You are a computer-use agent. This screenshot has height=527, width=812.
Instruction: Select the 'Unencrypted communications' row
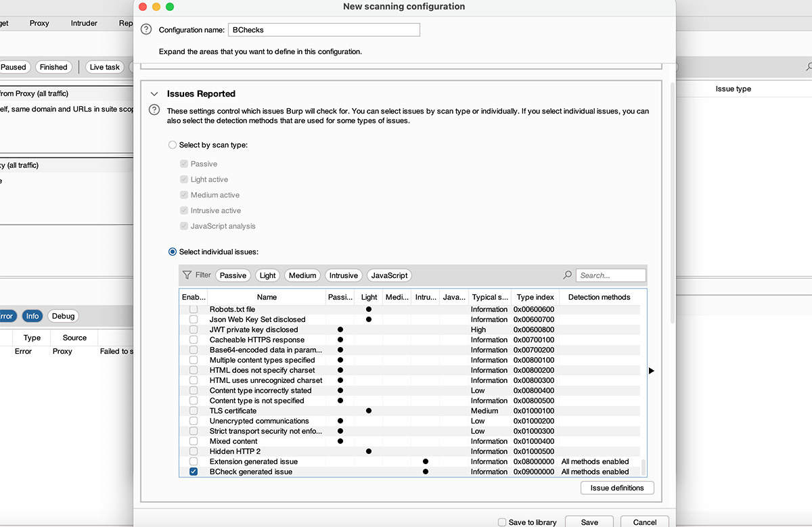click(x=409, y=421)
